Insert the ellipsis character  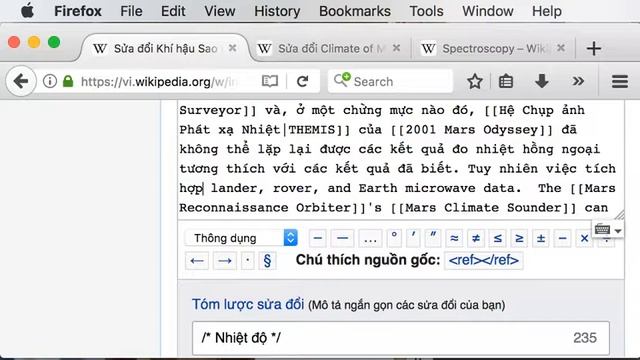[x=370, y=238]
